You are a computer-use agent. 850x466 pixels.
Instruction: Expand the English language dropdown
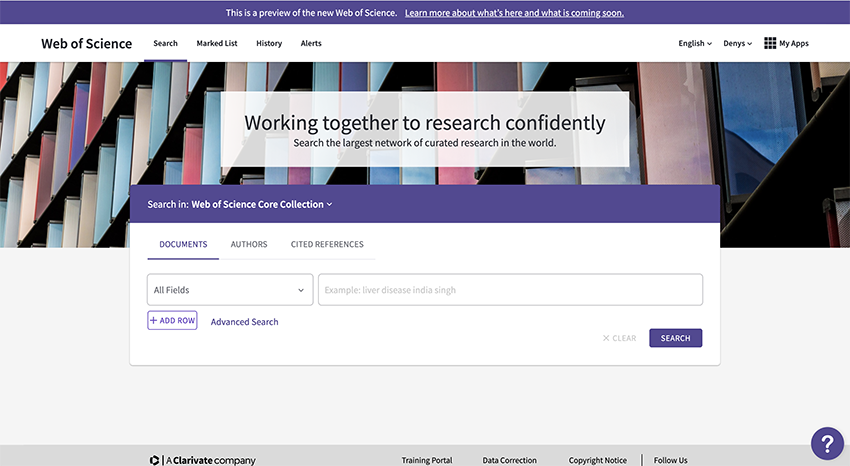pyautogui.click(x=695, y=43)
